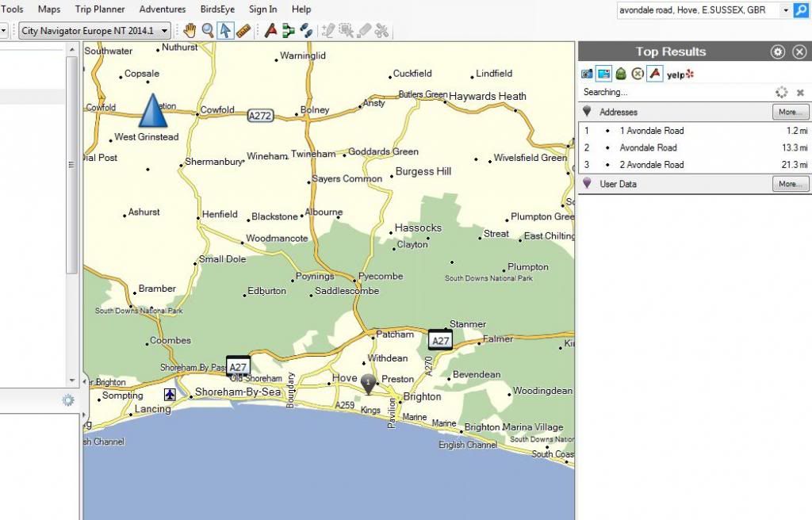Click the New Route tool icon
The width and height of the screenshot is (812, 520).
click(x=271, y=30)
